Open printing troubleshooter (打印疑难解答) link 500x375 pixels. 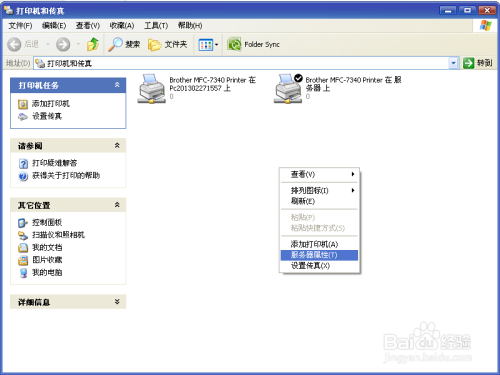tap(54, 163)
